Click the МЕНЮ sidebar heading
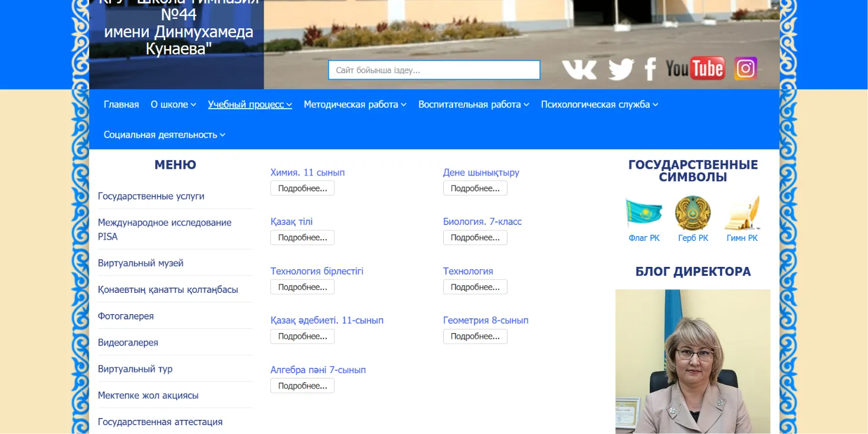868x434 pixels. coord(175,165)
